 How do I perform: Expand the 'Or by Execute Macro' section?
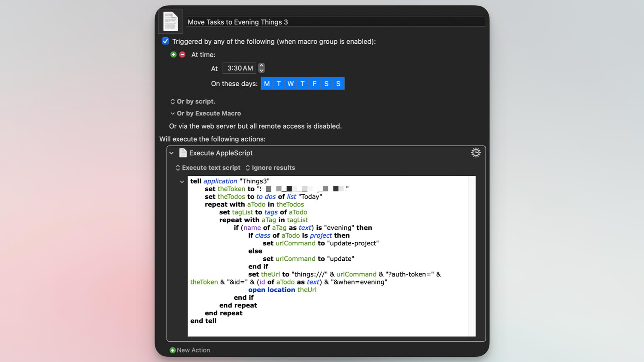[x=173, y=113]
